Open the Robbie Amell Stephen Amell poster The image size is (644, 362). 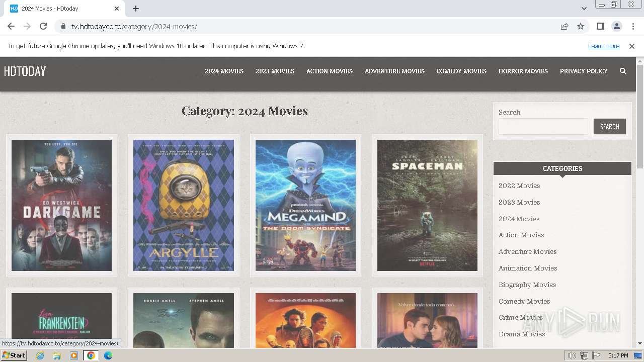coord(184,320)
